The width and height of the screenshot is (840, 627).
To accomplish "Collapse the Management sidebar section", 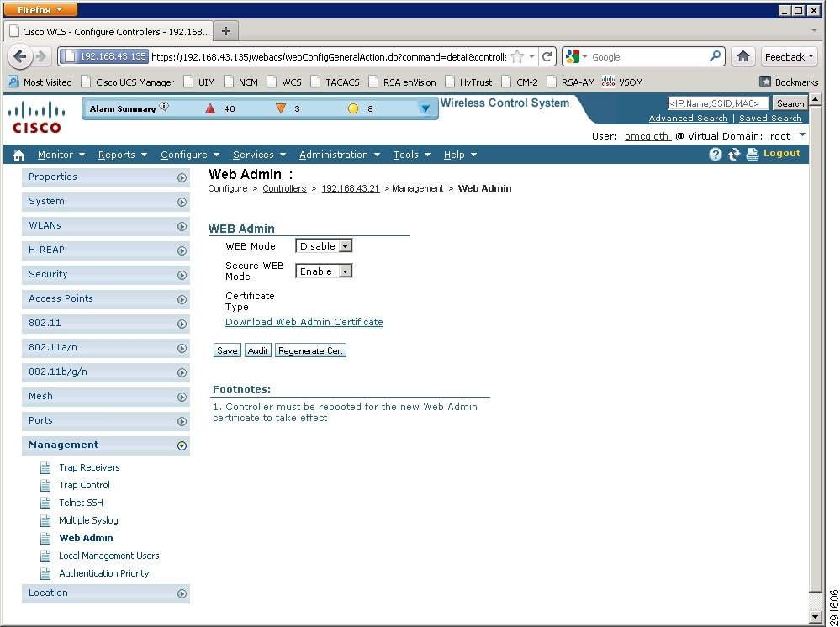I will [182, 446].
